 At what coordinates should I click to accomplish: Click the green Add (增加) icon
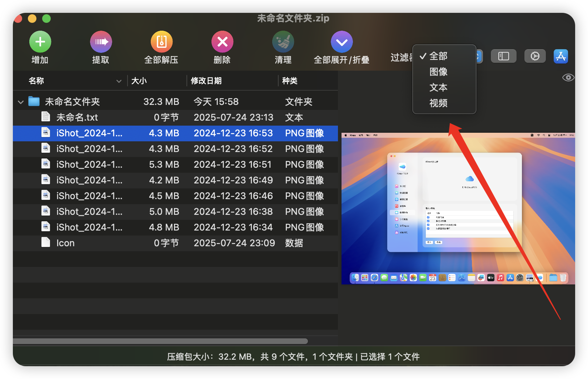[40, 42]
